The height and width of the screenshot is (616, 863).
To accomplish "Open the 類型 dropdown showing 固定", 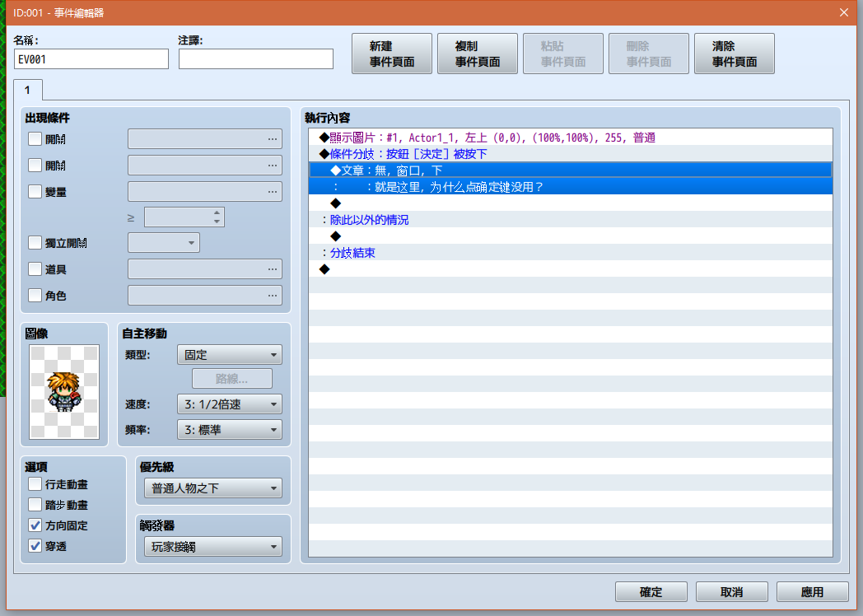I will (x=230, y=355).
